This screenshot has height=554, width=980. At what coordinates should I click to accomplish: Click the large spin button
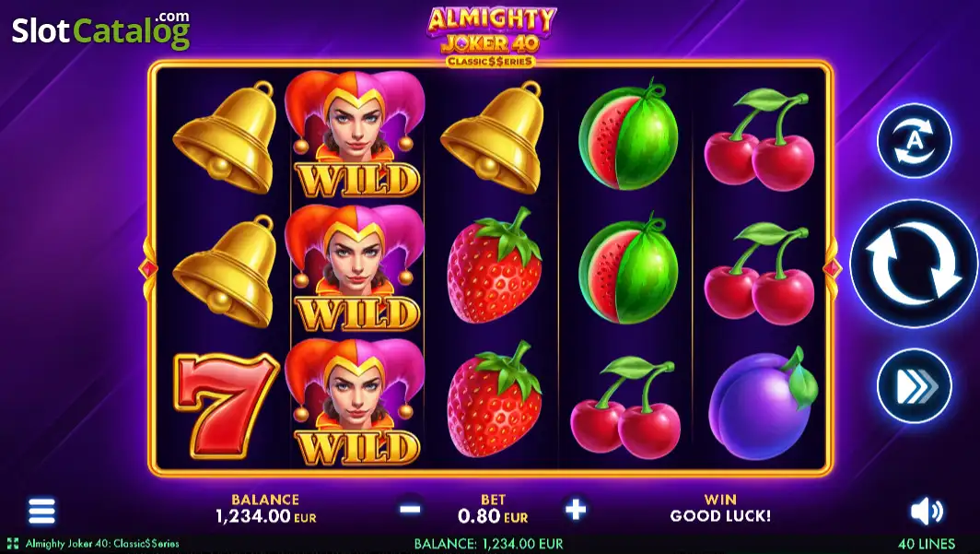[914, 264]
